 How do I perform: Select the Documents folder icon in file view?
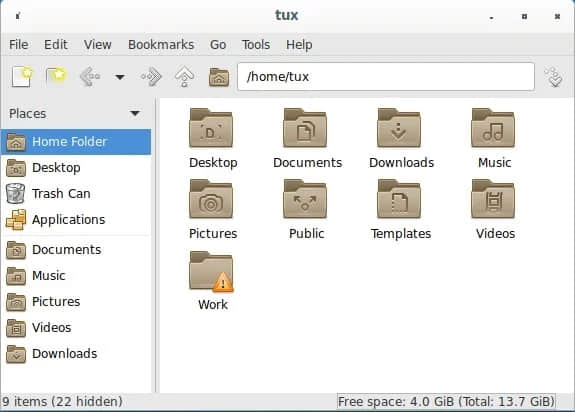pyautogui.click(x=305, y=128)
